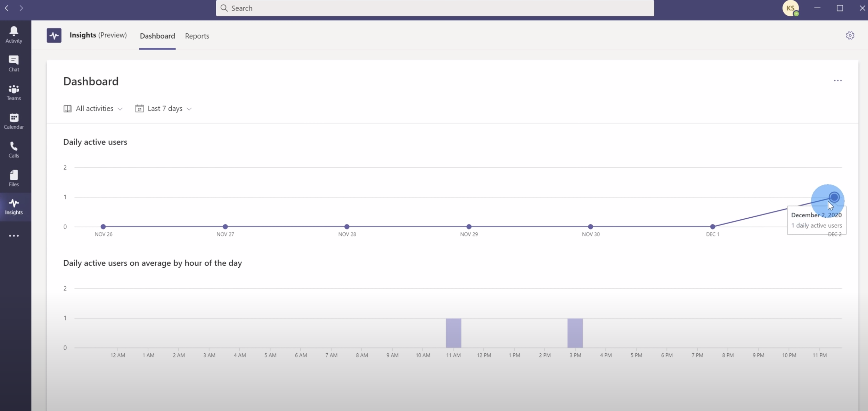Click the forward navigation arrow

pyautogui.click(x=21, y=8)
